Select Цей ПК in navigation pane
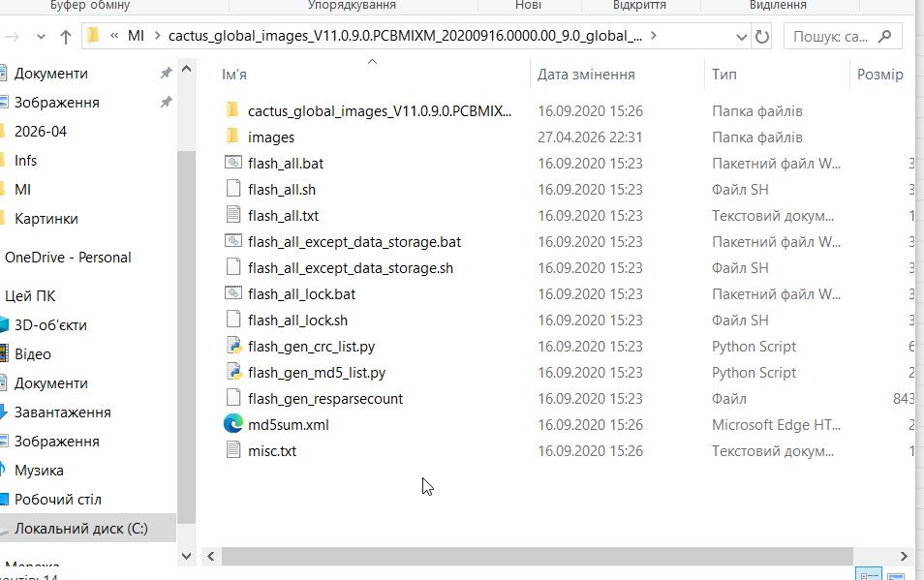The image size is (924, 580). pos(30,296)
